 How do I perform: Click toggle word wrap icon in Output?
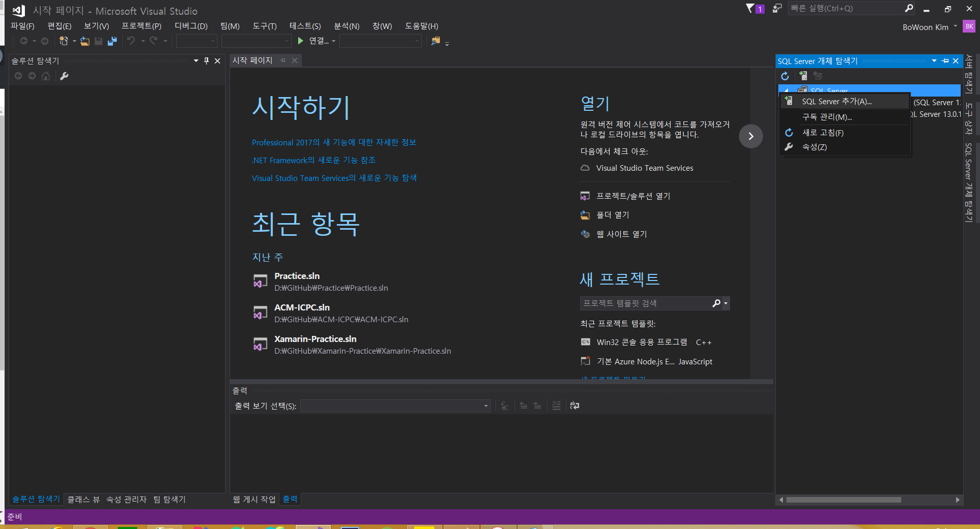(575, 406)
